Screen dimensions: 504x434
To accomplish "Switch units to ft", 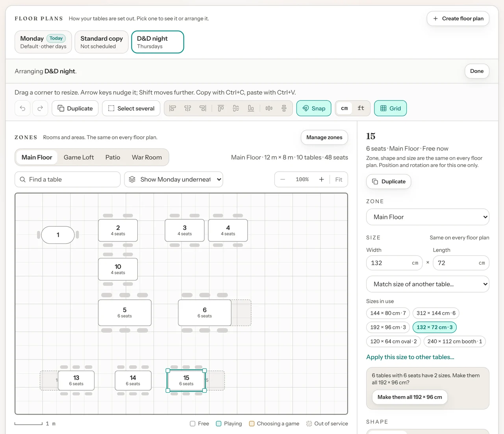I will (361, 108).
